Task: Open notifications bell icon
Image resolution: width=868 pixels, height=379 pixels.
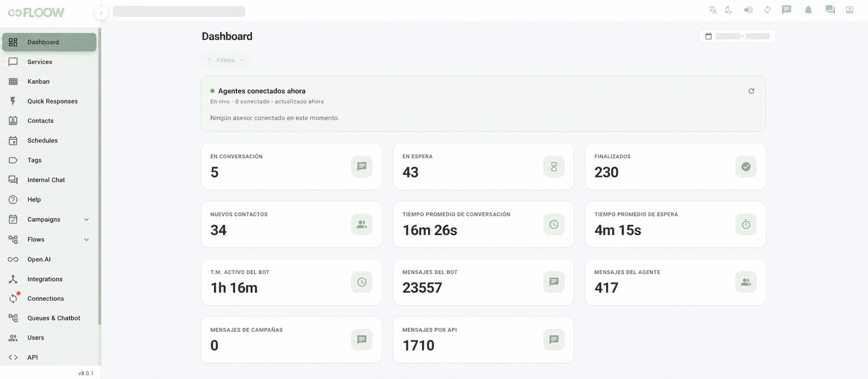Action: [x=809, y=10]
